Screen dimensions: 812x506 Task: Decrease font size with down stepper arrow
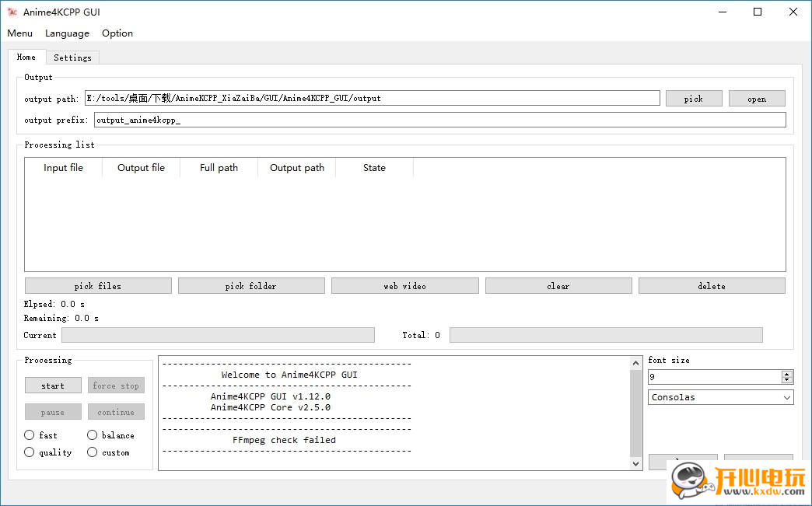(787, 380)
